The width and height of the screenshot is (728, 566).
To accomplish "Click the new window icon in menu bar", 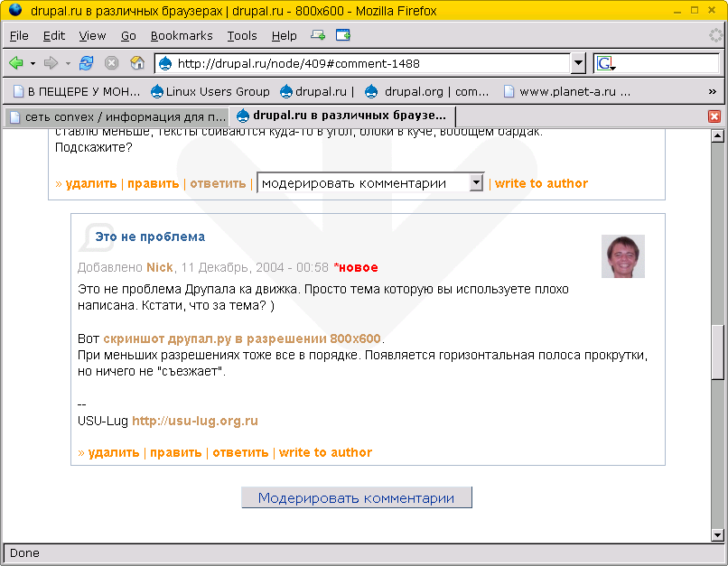I will point(343,35).
